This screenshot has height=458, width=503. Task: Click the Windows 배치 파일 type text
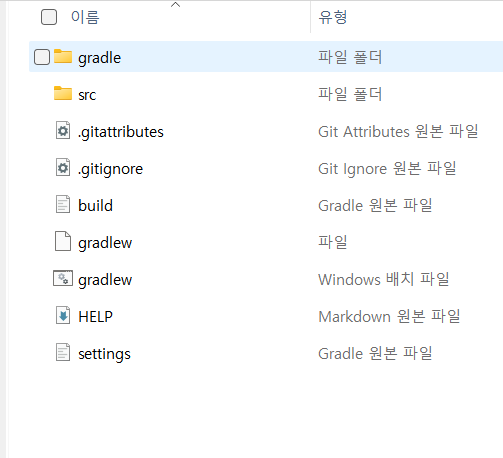(x=384, y=279)
